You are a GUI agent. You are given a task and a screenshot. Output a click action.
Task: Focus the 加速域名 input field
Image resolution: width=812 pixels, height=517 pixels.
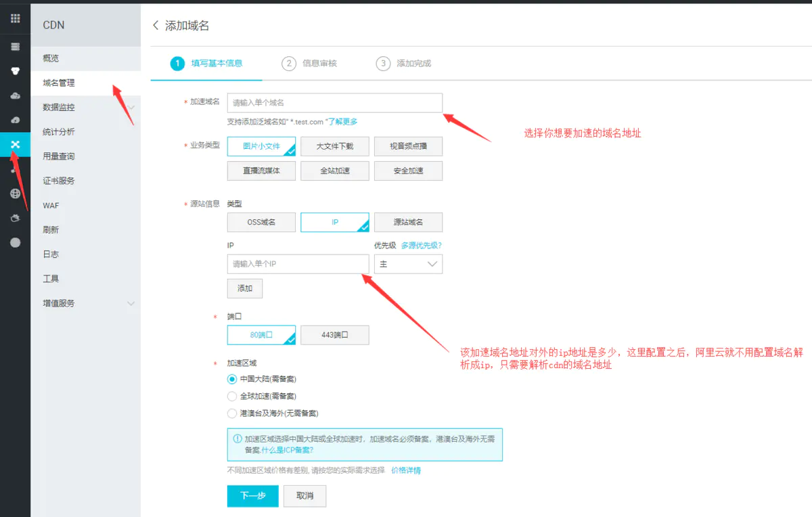(x=334, y=103)
